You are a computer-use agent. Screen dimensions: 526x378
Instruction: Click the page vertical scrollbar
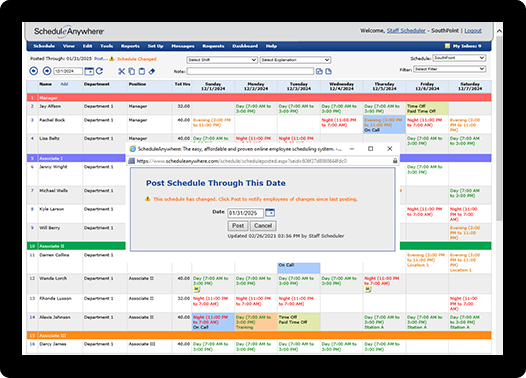[x=499, y=127]
